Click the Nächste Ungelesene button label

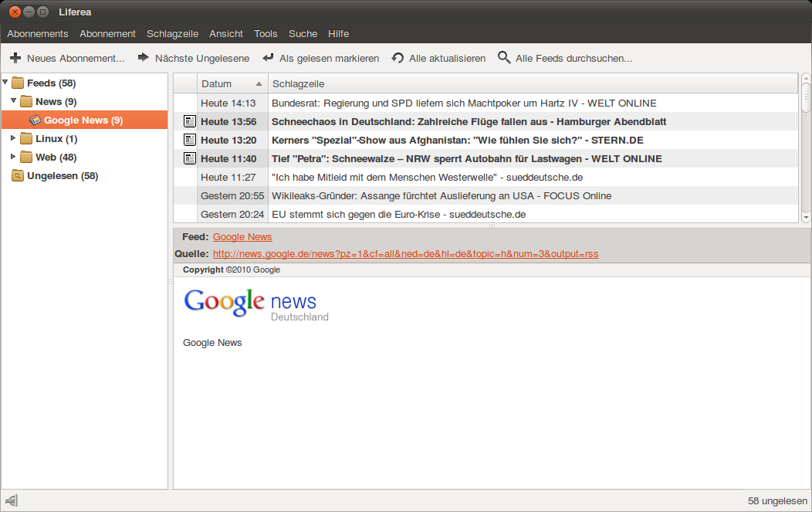202,59
